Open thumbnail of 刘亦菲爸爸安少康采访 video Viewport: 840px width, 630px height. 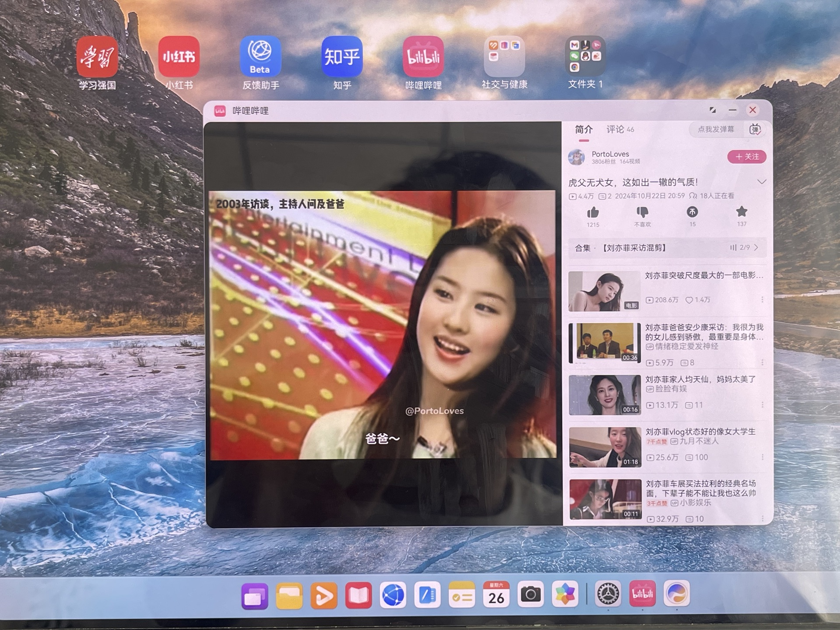[605, 343]
